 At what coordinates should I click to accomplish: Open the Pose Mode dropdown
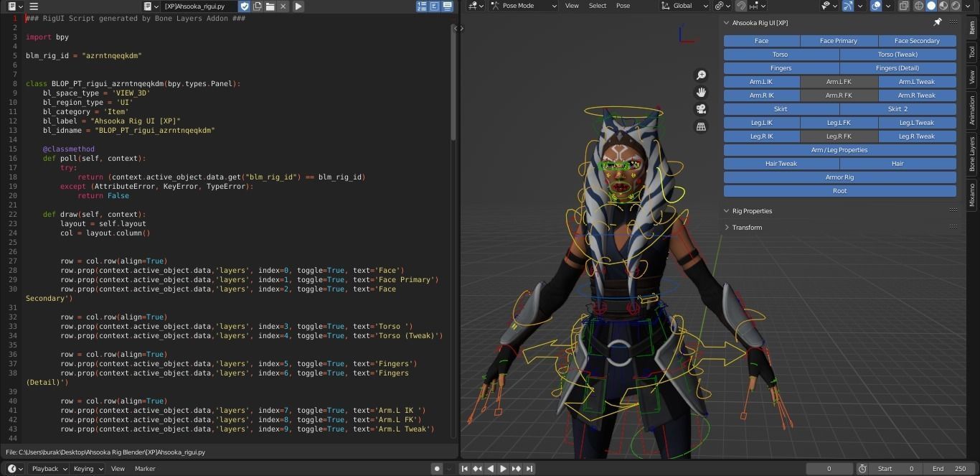524,6
